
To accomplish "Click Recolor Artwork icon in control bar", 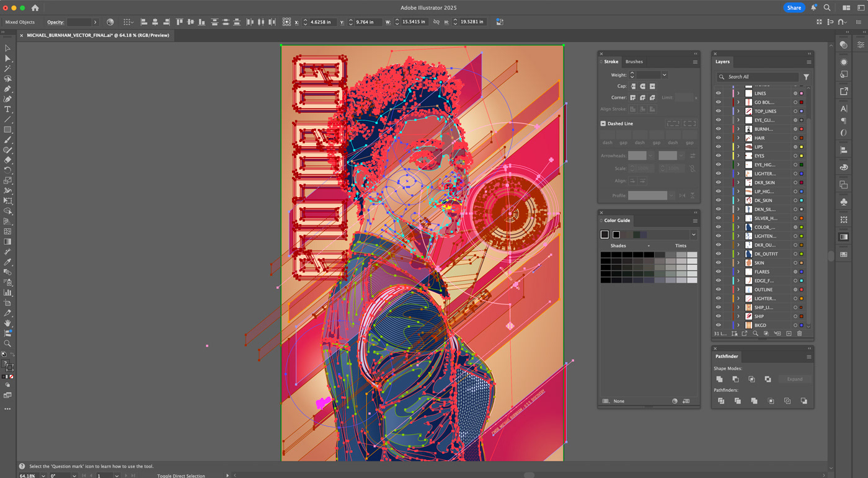I will [x=110, y=22].
